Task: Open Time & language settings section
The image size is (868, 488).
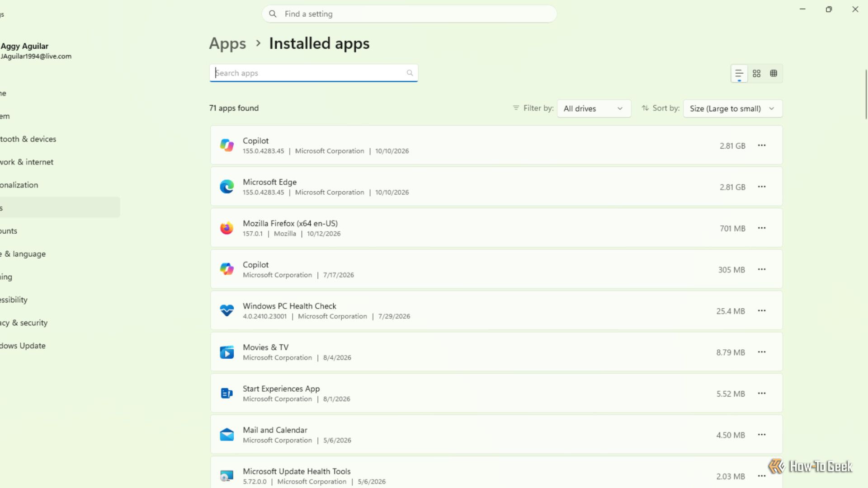Action: [23, 254]
